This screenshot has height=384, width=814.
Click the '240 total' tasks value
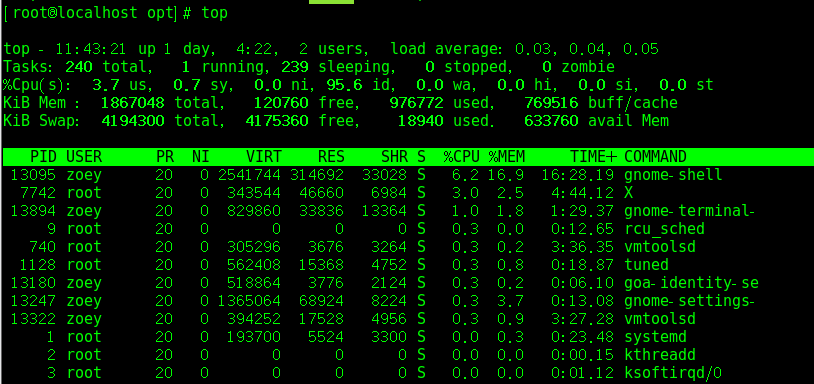click(x=108, y=67)
